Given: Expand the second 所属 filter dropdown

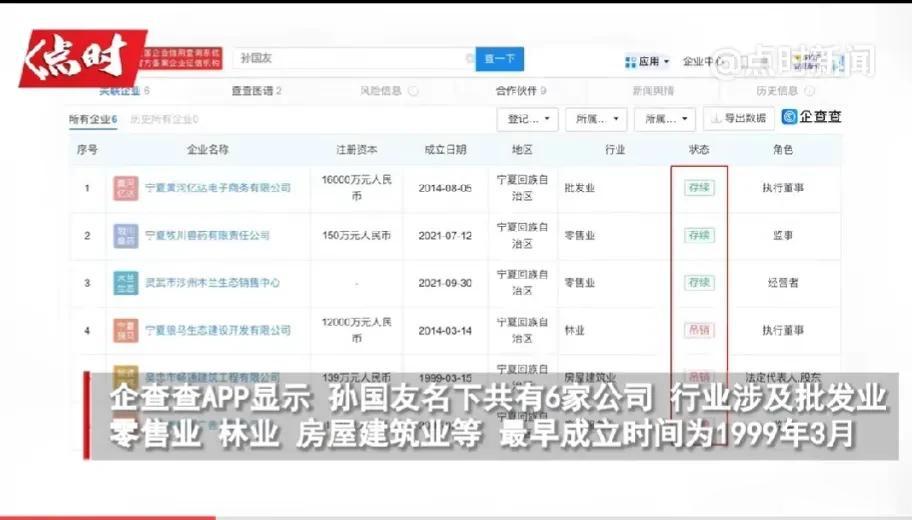Looking at the screenshot, I should (665, 119).
